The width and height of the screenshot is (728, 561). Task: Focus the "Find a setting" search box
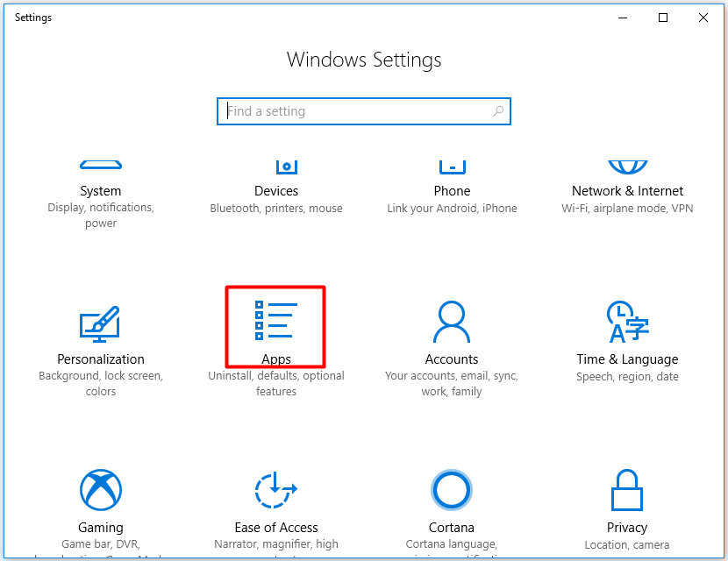[x=364, y=111]
